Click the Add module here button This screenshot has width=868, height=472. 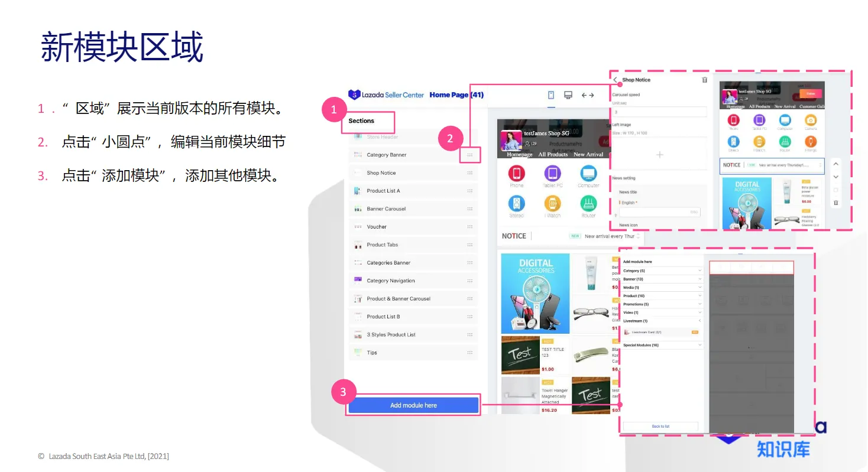coord(413,405)
